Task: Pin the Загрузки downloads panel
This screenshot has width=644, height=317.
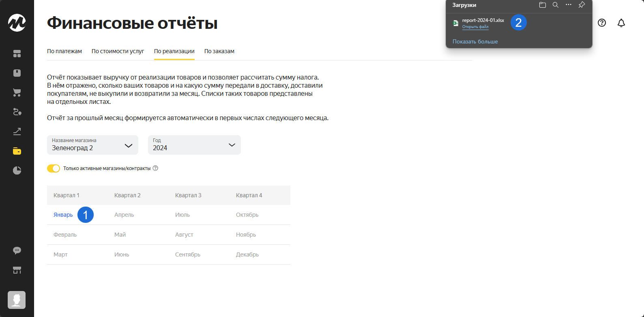Action: point(582,5)
